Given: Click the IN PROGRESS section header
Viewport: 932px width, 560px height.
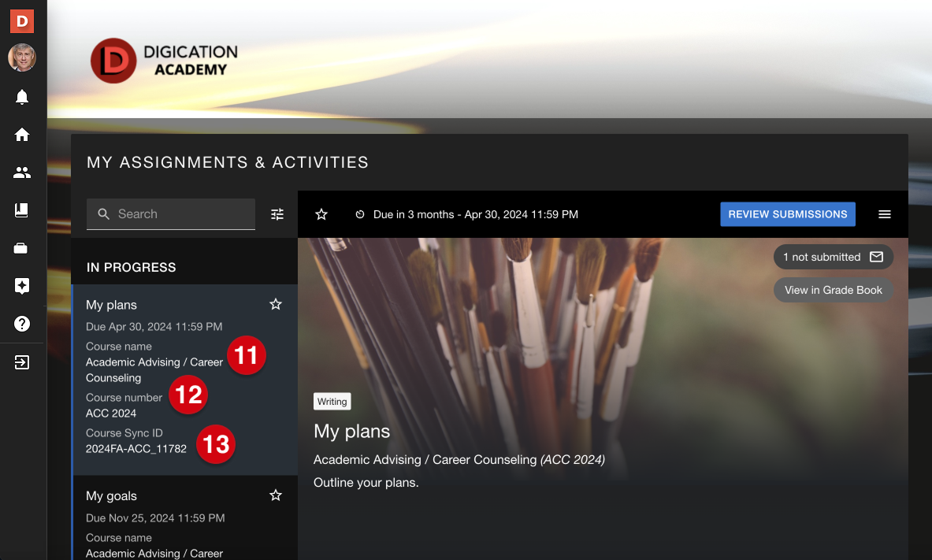Looking at the screenshot, I should [132, 268].
